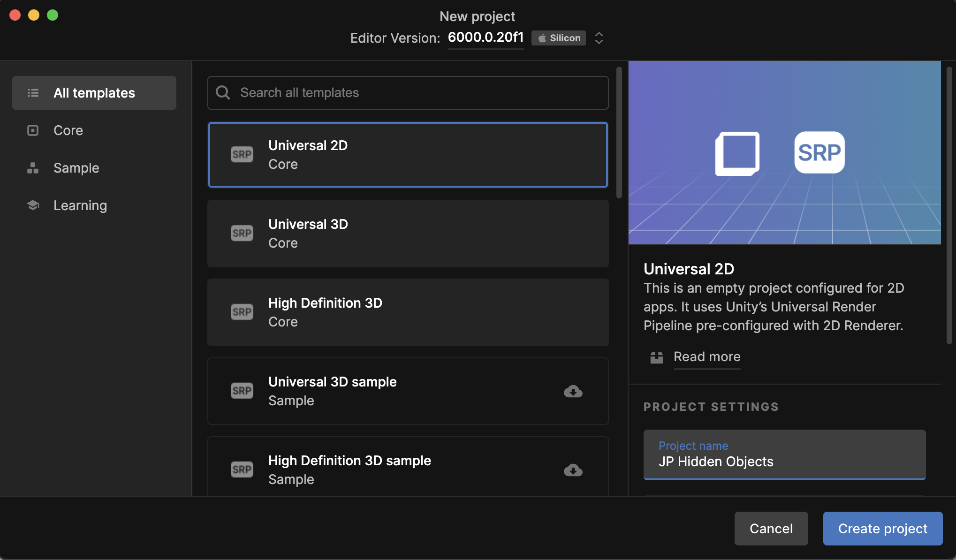
Task: Minimize window with the yellow button
Action: tap(34, 15)
